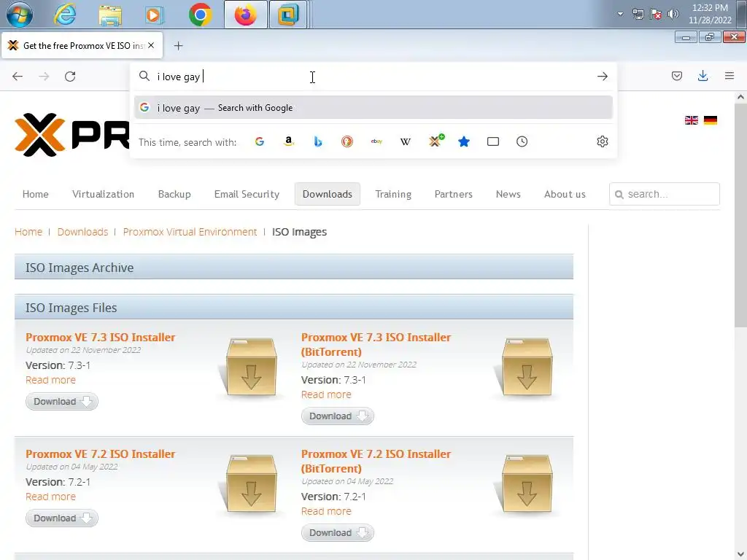Select 'i love gay' Search with Google suggestion

(373, 108)
